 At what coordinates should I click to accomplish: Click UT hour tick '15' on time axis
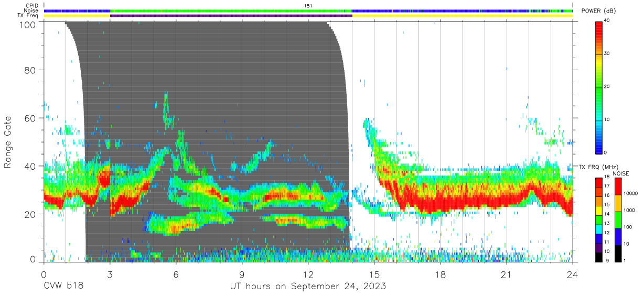pyautogui.click(x=374, y=274)
